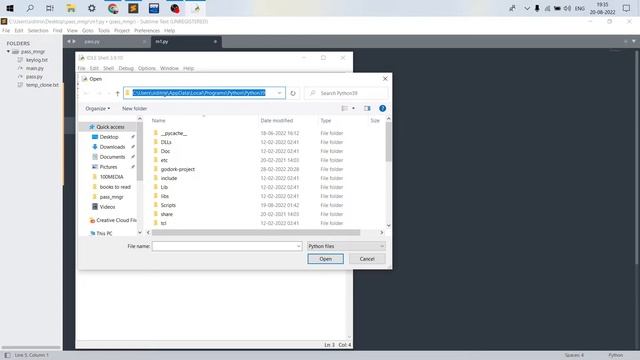Open view options dropdown arrow
This screenshot has height=360, width=640.
pyautogui.click(x=353, y=108)
